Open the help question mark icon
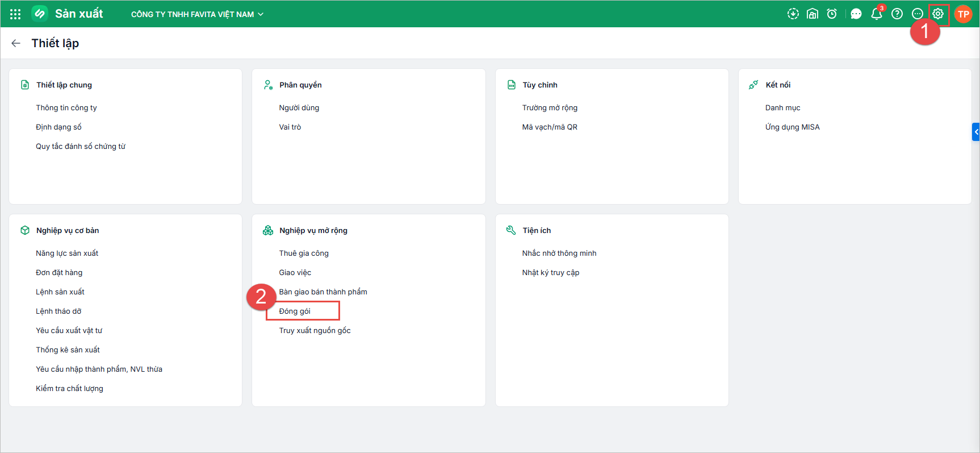This screenshot has height=453, width=980. 897,14
